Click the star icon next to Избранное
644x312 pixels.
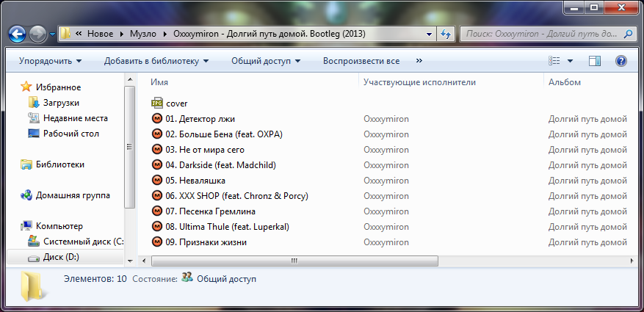(26, 87)
